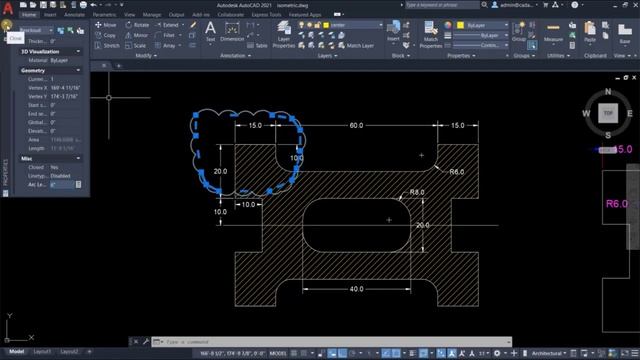Click the Measure utility
This screenshot has height=360, width=640.
coord(553,32)
